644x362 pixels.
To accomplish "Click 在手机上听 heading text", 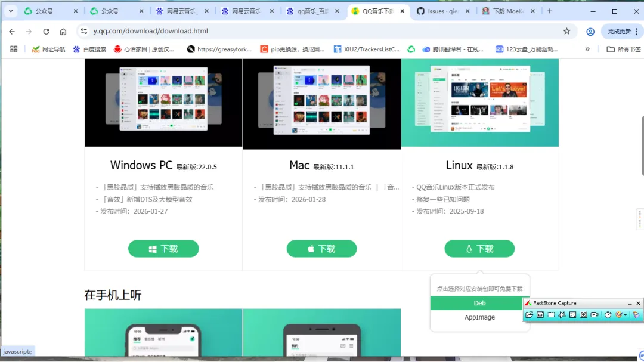I will 113,295.
